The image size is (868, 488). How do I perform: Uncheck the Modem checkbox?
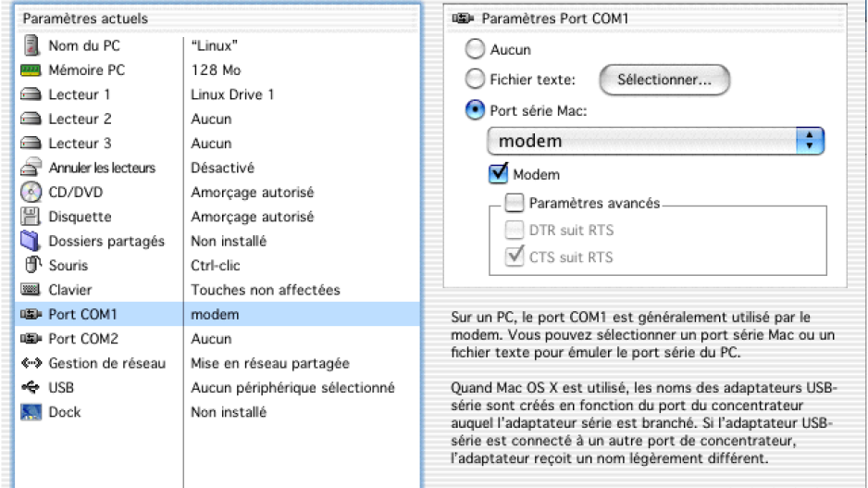pos(498,173)
